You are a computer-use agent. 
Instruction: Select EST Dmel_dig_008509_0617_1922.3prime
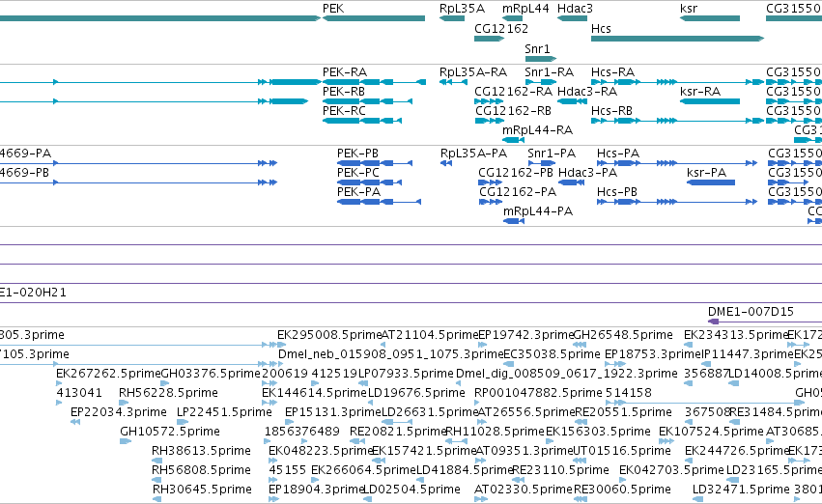point(460,383)
